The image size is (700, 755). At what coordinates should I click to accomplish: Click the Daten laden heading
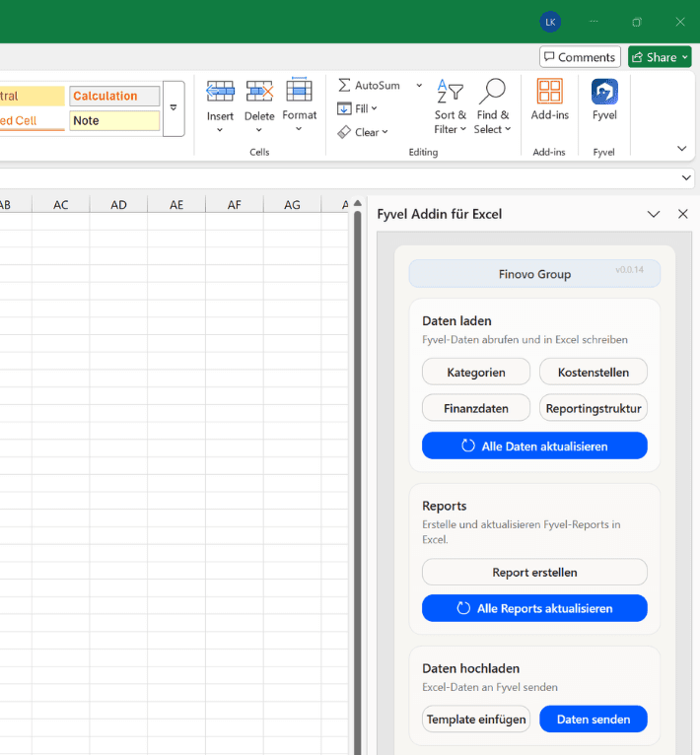[456, 321]
